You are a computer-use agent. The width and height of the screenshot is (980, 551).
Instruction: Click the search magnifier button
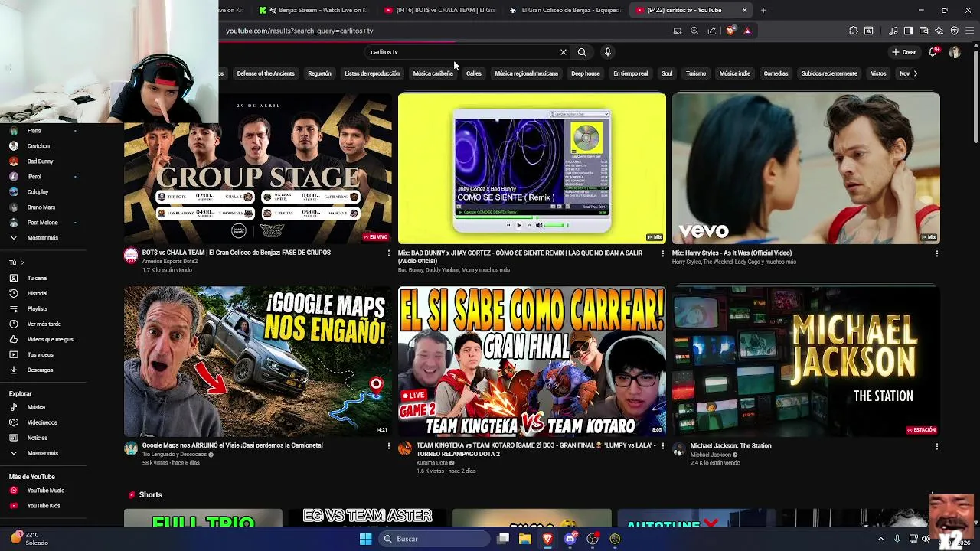[x=582, y=52]
